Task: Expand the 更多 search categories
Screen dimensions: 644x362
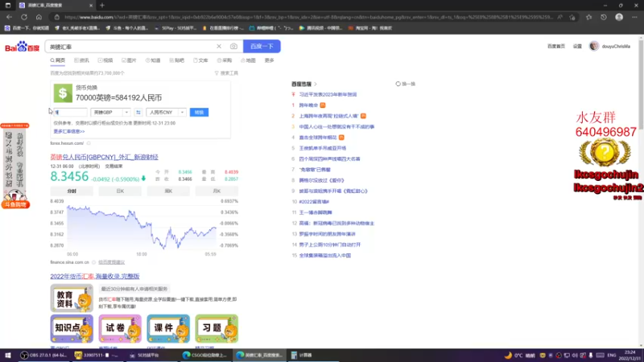Action: point(269,60)
